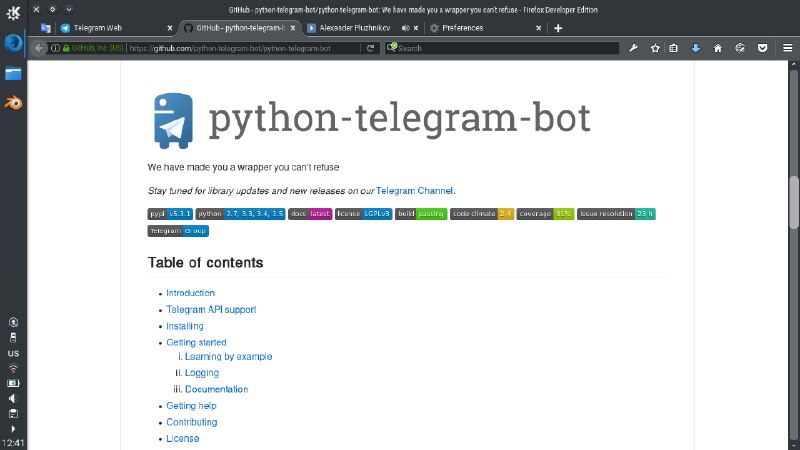Open battery indicator in system tray

(13, 383)
